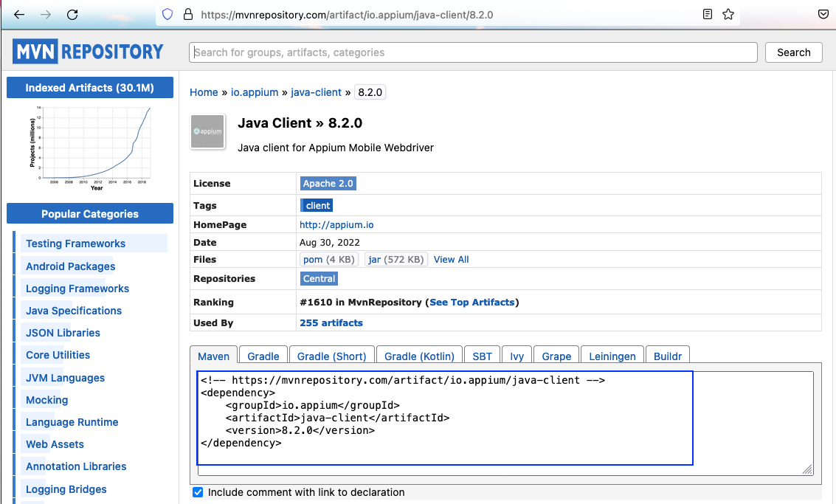Download the jar (572 KB) file
Image resolution: width=836 pixels, height=504 pixels.
coord(395,259)
